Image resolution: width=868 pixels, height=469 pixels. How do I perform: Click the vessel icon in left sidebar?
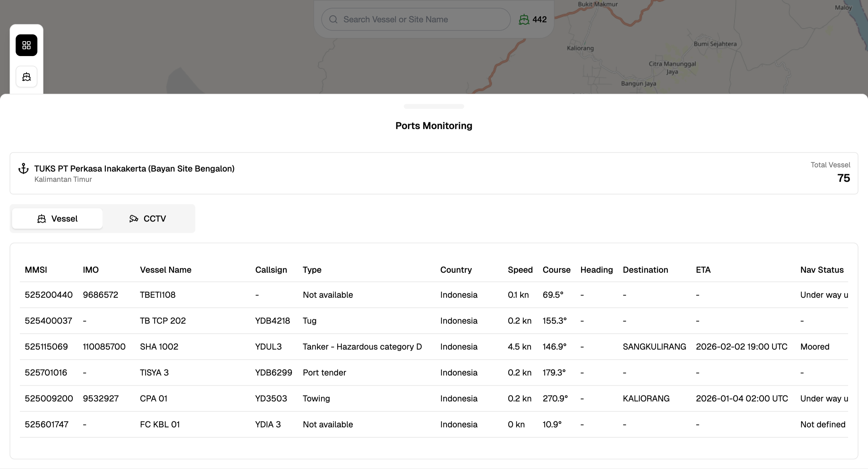pyautogui.click(x=26, y=77)
